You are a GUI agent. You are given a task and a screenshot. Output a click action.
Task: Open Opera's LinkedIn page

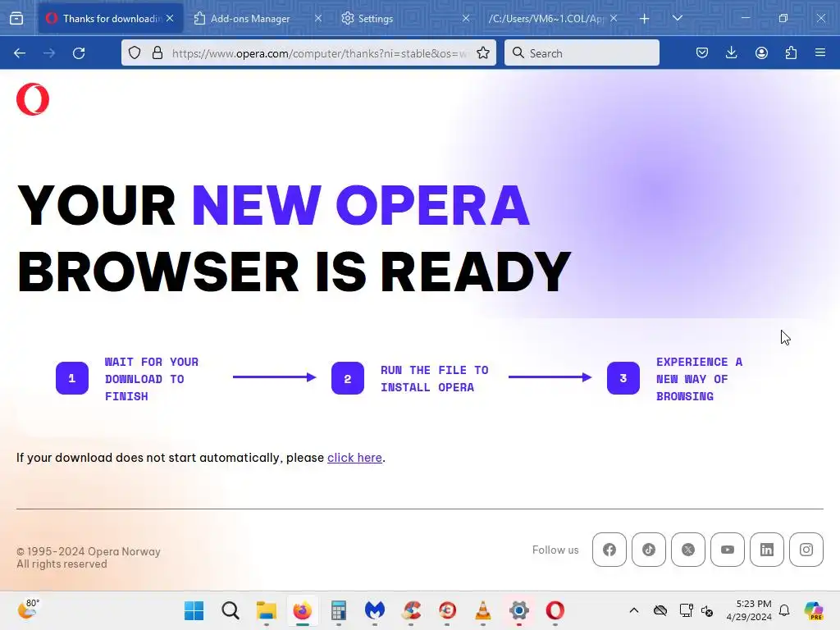click(x=767, y=550)
